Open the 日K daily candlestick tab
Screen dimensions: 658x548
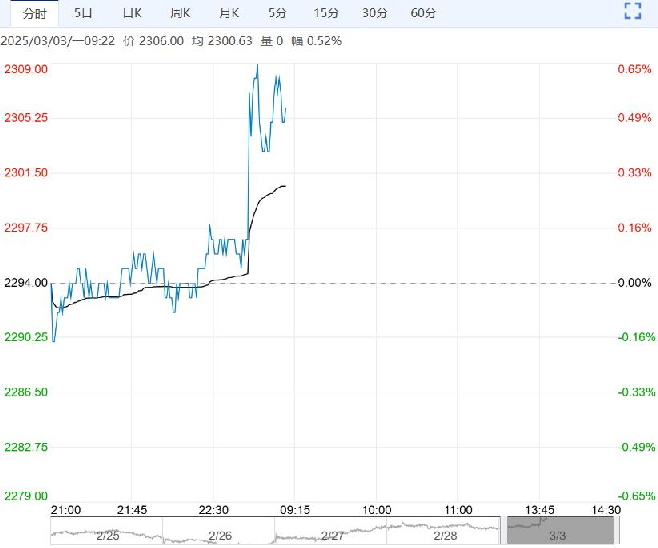[x=132, y=12]
